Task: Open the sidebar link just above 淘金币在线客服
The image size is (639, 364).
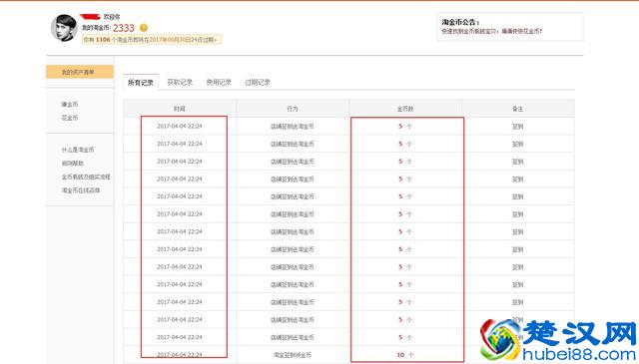Action: coord(86,177)
